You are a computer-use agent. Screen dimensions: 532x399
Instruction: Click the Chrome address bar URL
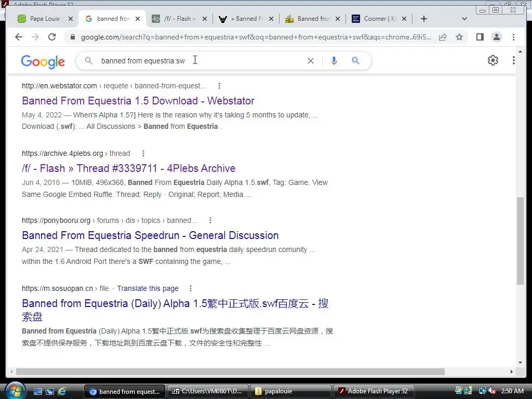256,37
